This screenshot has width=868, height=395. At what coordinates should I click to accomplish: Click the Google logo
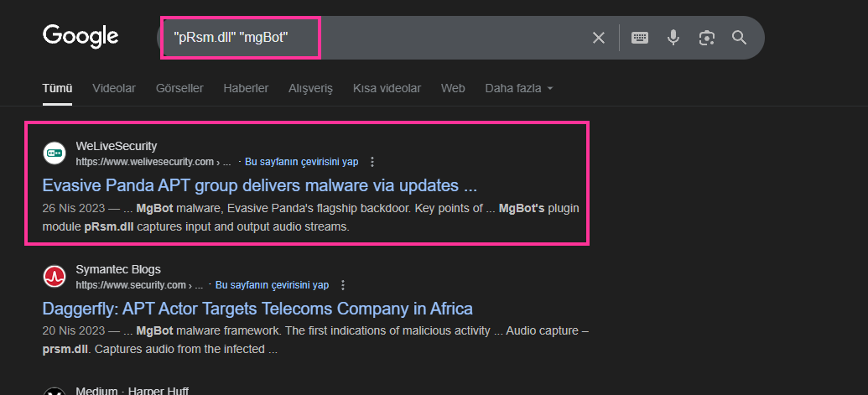click(x=81, y=37)
